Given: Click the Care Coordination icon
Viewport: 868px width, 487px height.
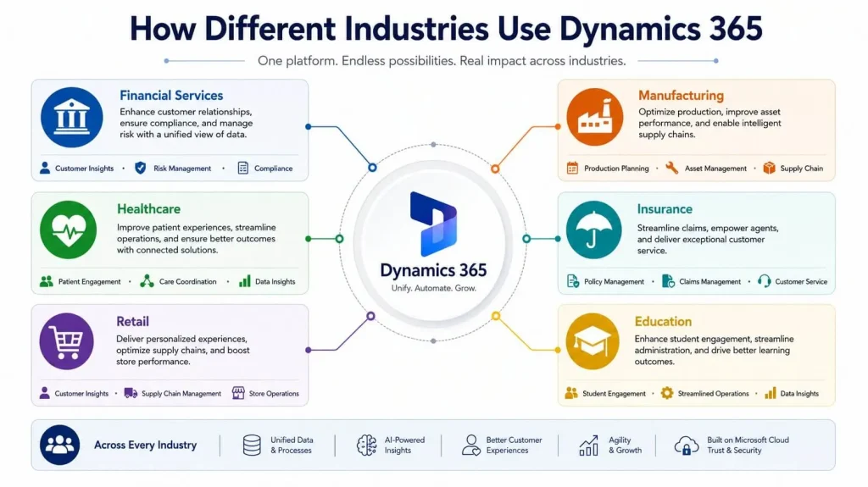Looking at the screenshot, I should pyautogui.click(x=147, y=281).
